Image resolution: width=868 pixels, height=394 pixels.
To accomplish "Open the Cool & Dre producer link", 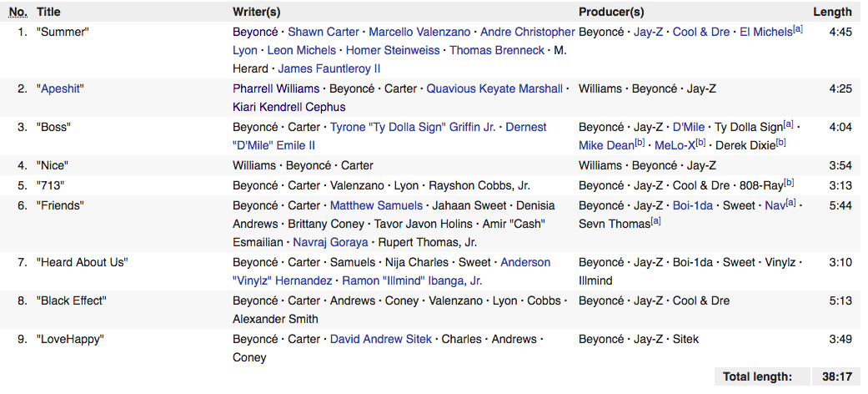I will [x=701, y=32].
